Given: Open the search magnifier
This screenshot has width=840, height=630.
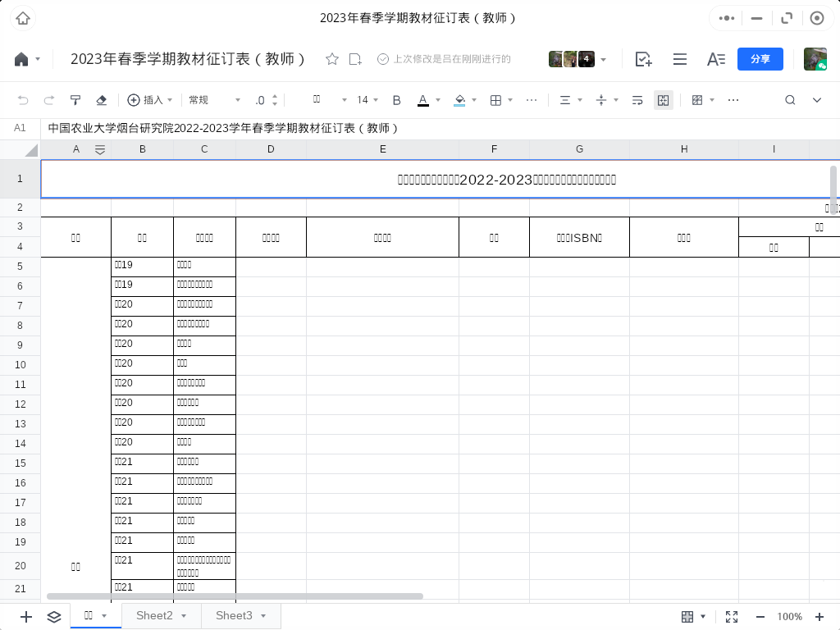Looking at the screenshot, I should (790, 100).
